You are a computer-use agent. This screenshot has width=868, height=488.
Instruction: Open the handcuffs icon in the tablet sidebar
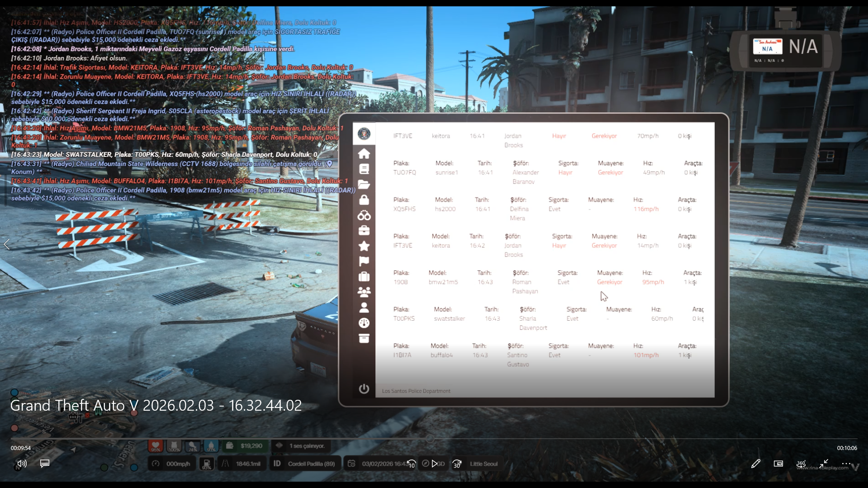(x=364, y=215)
